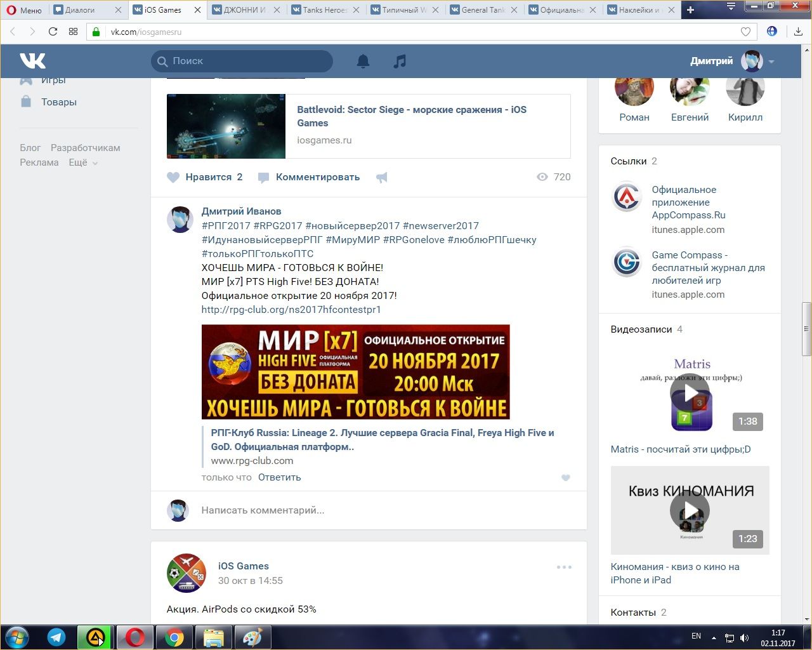Open the music note player icon
812x650 pixels.
pyautogui.click(x=400, y=61)
